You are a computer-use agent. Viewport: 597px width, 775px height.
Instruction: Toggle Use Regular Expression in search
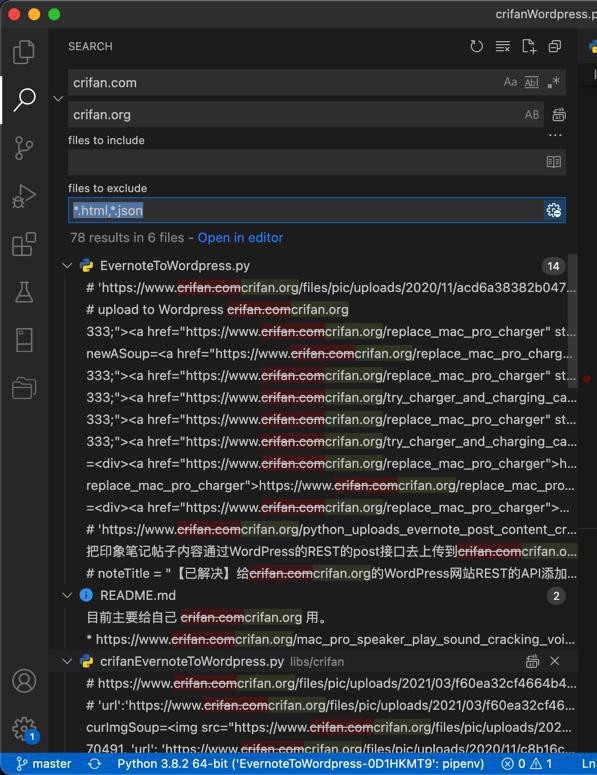553,82
